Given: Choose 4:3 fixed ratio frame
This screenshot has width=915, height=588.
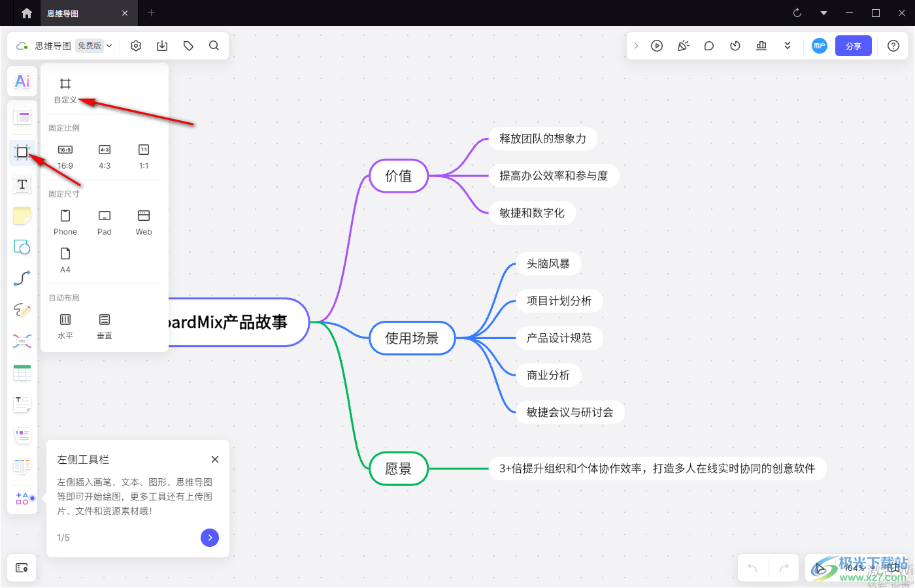Looking at the screenshot, I should click(x=105, y=157).
